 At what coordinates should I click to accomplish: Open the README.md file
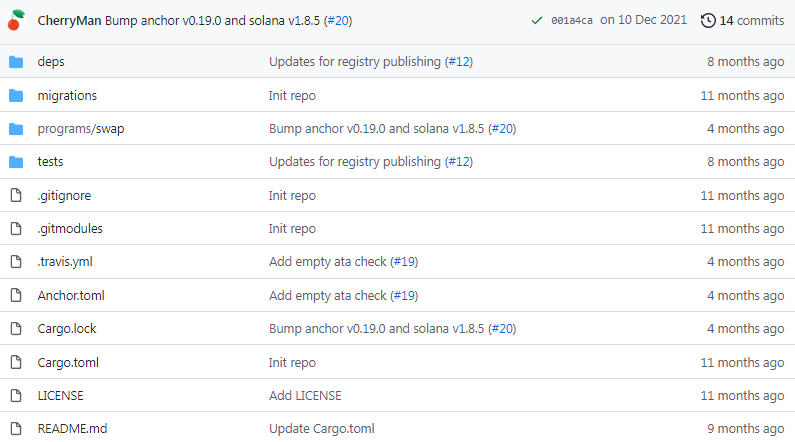pyautogui.click(x=73, y=429)
